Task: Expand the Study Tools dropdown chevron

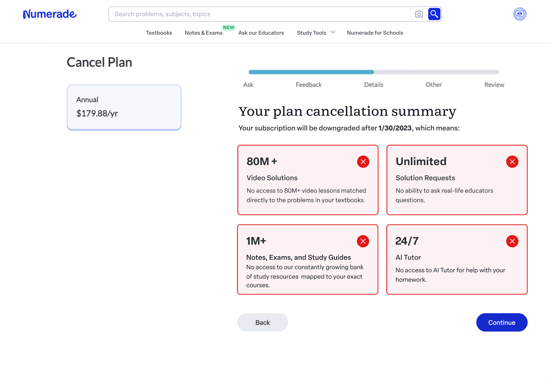Action: 333,33
